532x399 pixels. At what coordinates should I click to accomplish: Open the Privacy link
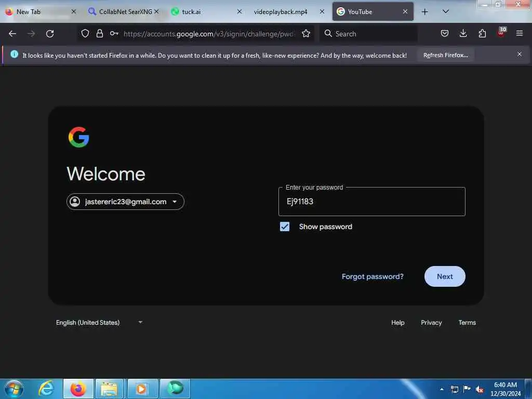coord(431,323)
